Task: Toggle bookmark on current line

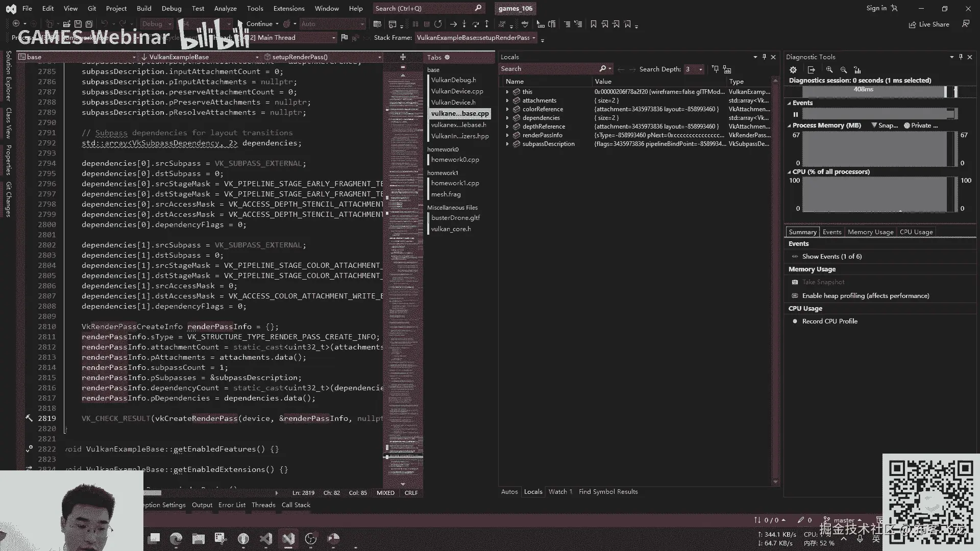Action: [594, 24]
